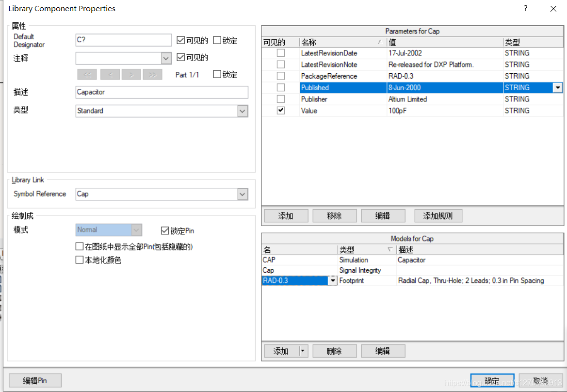
Task: Click the first part navigation button (<<)
Action: (x=87, y=75)
